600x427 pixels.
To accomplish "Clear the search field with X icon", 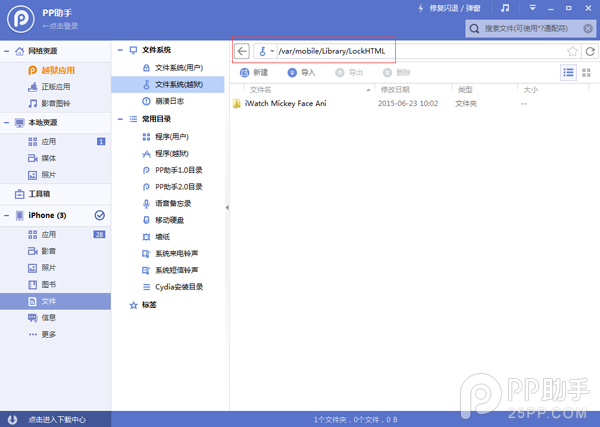I will [x=588, y=29].
